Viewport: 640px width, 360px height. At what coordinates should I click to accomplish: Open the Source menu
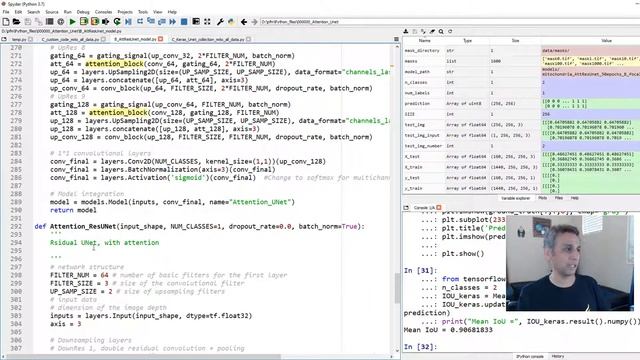tap(52, 12)
